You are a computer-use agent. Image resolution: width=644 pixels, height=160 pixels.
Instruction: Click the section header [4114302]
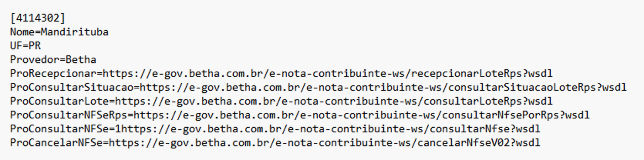pyautogui.click(x=38, y=18)
